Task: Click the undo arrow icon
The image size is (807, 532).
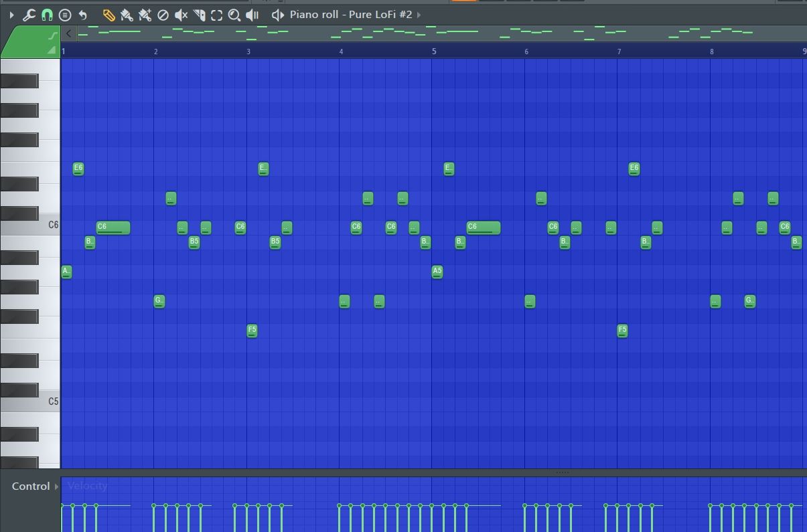Action: pyautogui.click(x=82, y=15)
